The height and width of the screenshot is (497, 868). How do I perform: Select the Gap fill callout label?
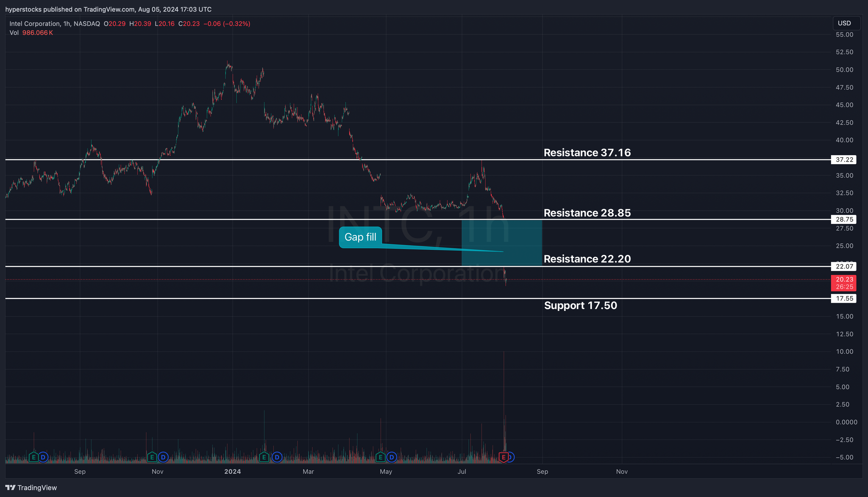(360, 237)
